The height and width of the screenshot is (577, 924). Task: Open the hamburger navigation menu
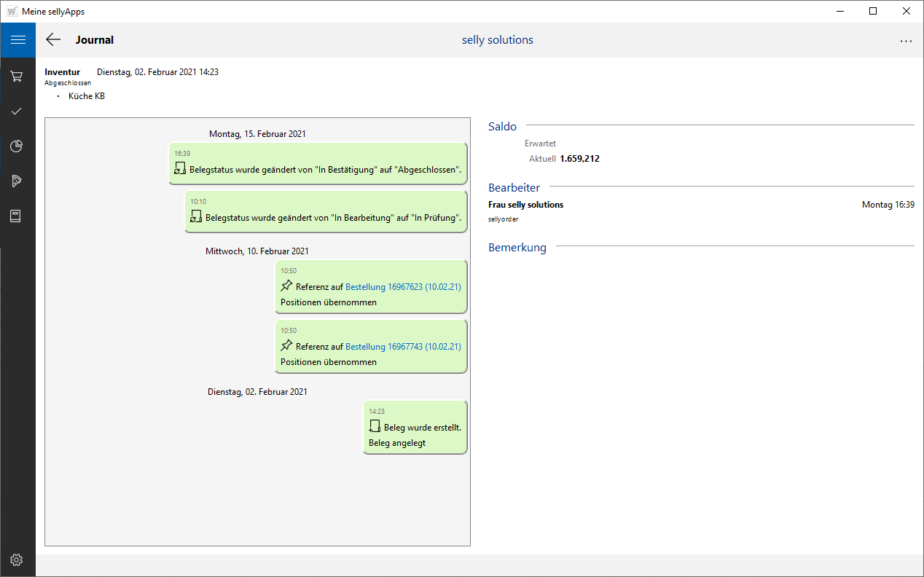click(17, 40)
